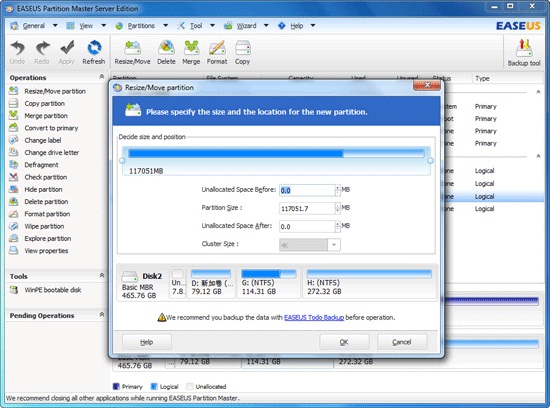Select Wipe partition operation

36,226
